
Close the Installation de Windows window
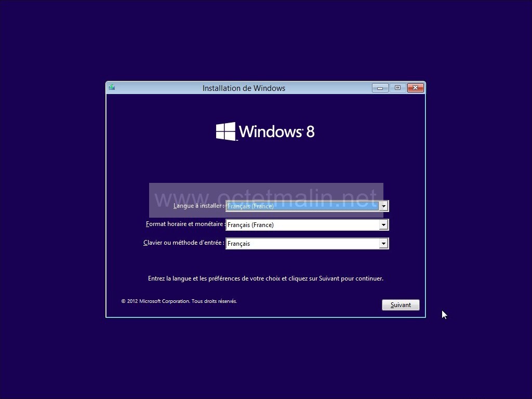[x=415, y=88]
